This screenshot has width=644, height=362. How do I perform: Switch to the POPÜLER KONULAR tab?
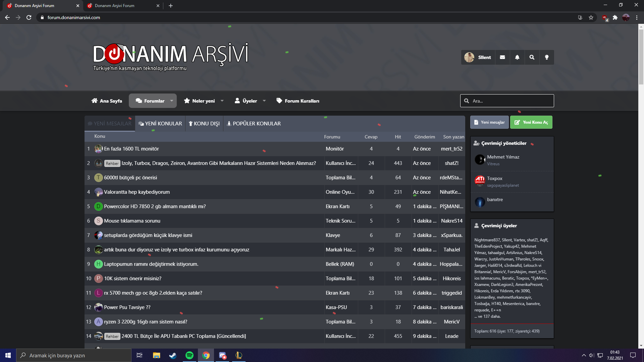pyautogui.click(x=254, y=124)
